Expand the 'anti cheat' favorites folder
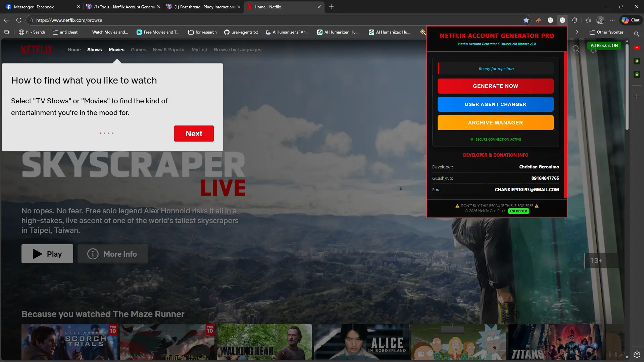The width and height of the screenshot is (644, 362). [x=65, y=32]
